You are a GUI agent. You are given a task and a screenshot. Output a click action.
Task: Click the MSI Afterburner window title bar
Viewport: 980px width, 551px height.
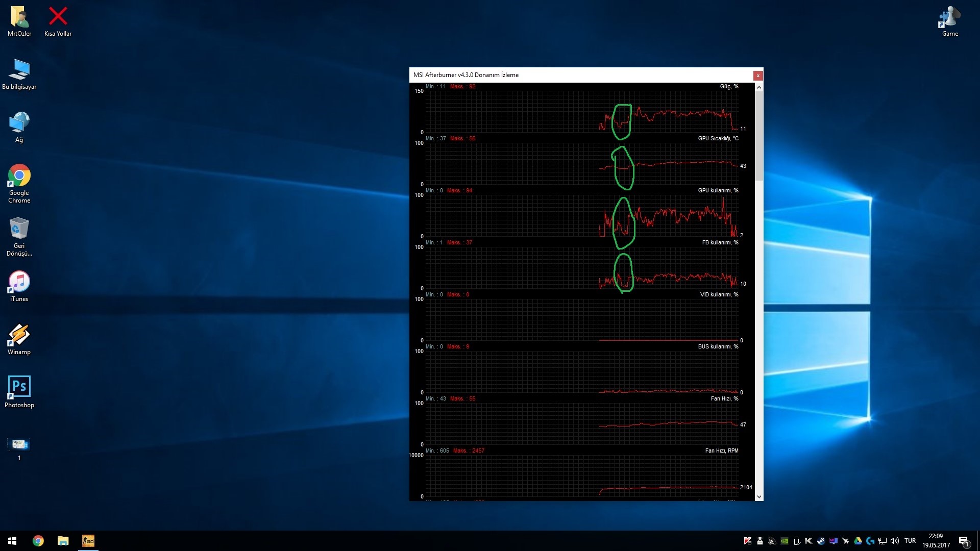[x=581, y=75]
